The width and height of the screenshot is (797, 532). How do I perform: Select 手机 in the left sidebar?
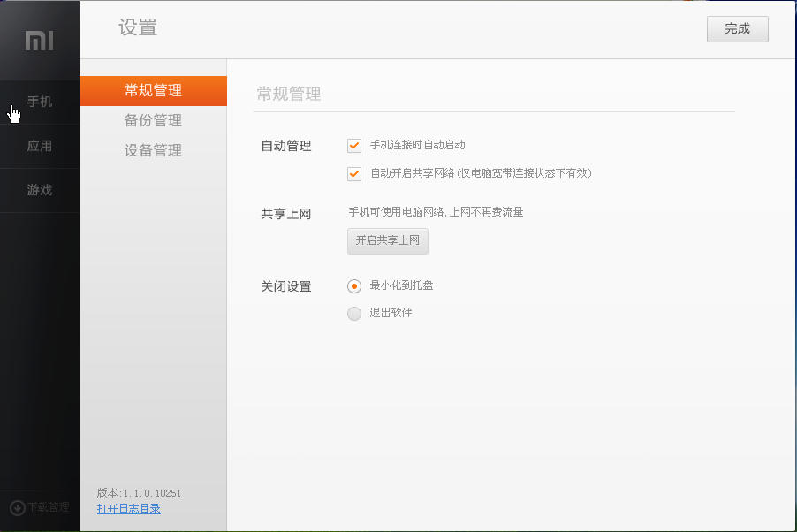pos(39,102)
